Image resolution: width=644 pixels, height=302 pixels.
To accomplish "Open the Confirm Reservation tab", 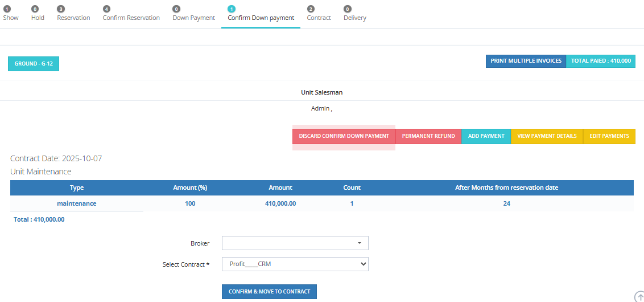I will [x=131, y=14].
